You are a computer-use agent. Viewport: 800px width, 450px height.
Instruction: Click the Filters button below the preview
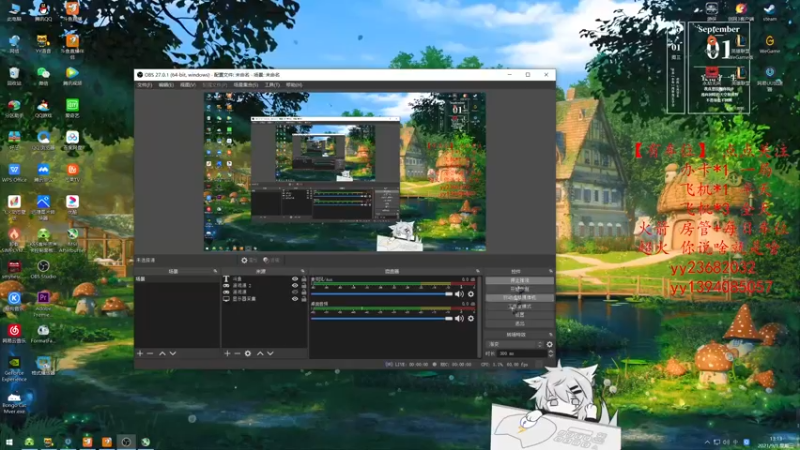click(271, 260)
